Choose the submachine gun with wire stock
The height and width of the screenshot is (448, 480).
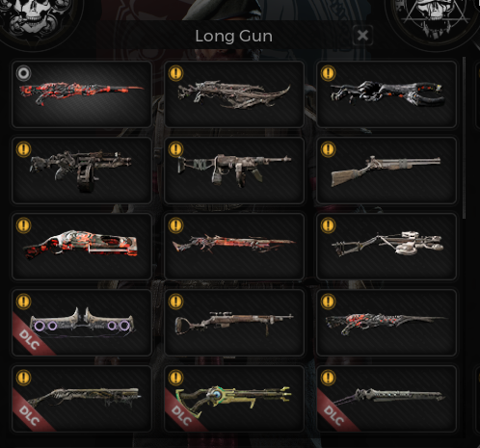click(x=234, y=171)
